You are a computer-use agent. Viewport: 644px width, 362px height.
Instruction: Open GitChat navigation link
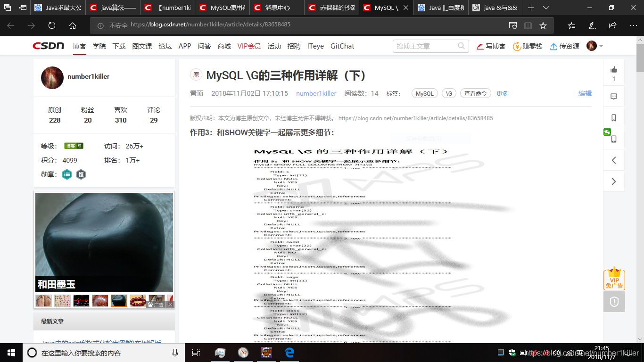point(342,46)
